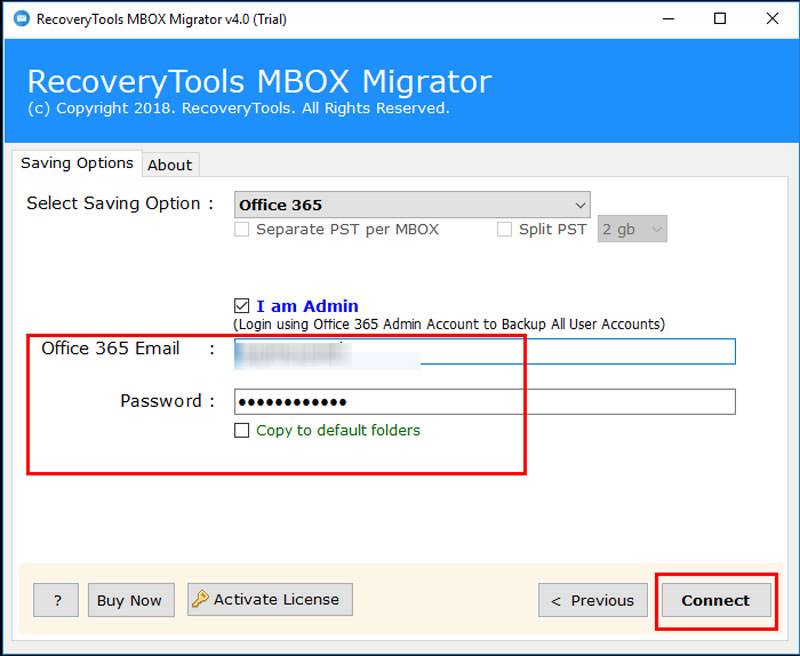
Task: Open help with the ? button
Action: pos(56,600)
